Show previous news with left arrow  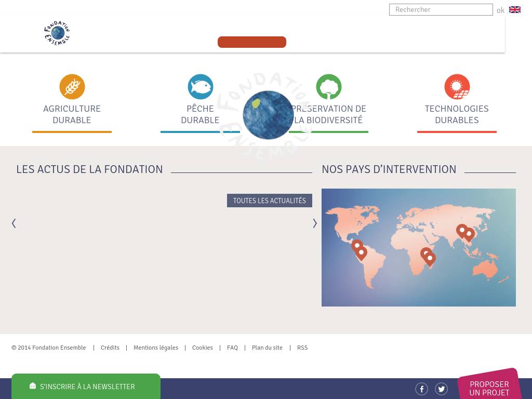pyautogui.click(x=14, y=223)
